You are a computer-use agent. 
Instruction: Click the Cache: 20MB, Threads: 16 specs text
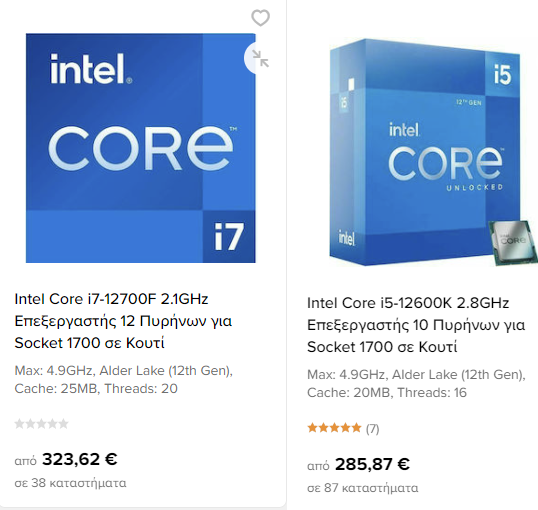pyautogui.click(x=387, y=392)
